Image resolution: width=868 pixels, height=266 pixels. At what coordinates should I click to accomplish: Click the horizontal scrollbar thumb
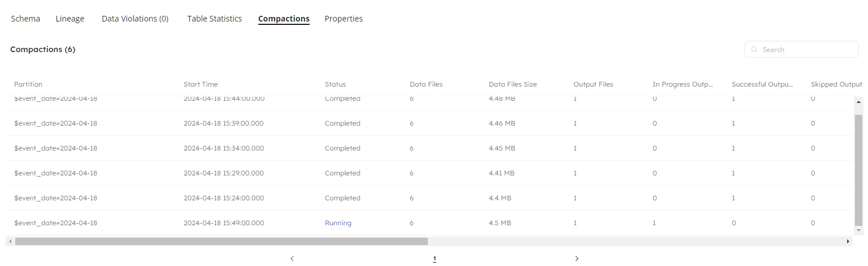222,241
